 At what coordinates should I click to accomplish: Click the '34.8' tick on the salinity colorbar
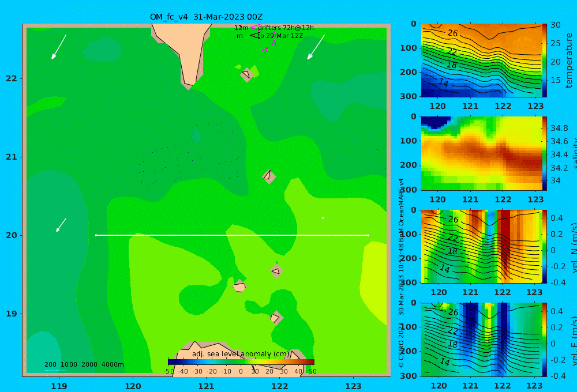coord(559,128)
